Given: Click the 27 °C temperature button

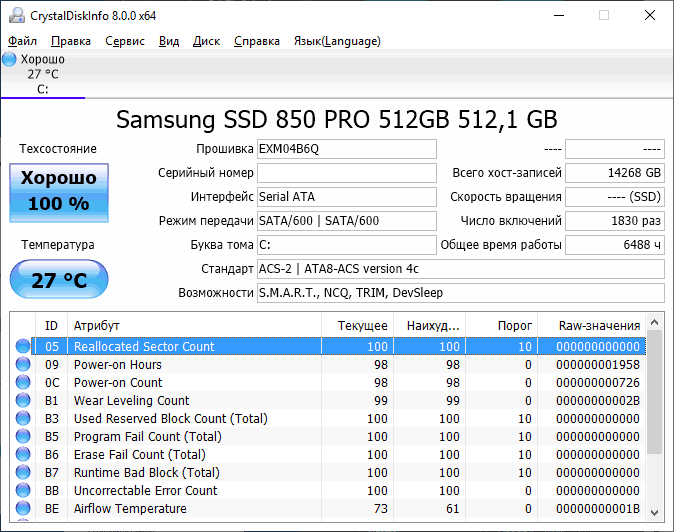Looking at the screenshot, I should click(x=59, y=279).
